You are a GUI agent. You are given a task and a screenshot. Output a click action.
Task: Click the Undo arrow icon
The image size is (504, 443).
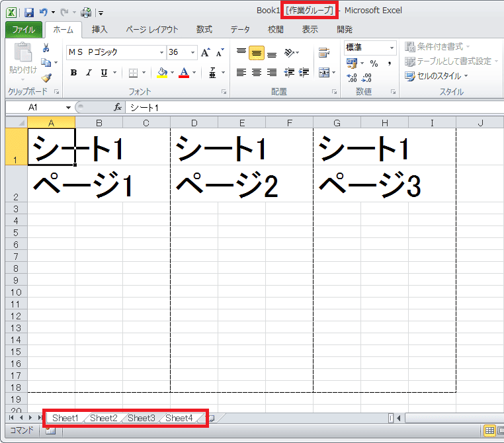44,12
